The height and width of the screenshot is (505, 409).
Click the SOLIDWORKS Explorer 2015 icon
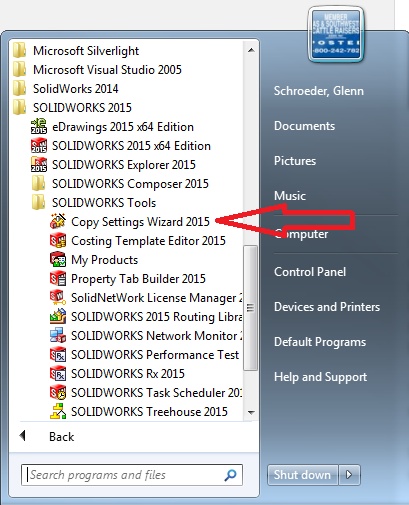(39, 164)
